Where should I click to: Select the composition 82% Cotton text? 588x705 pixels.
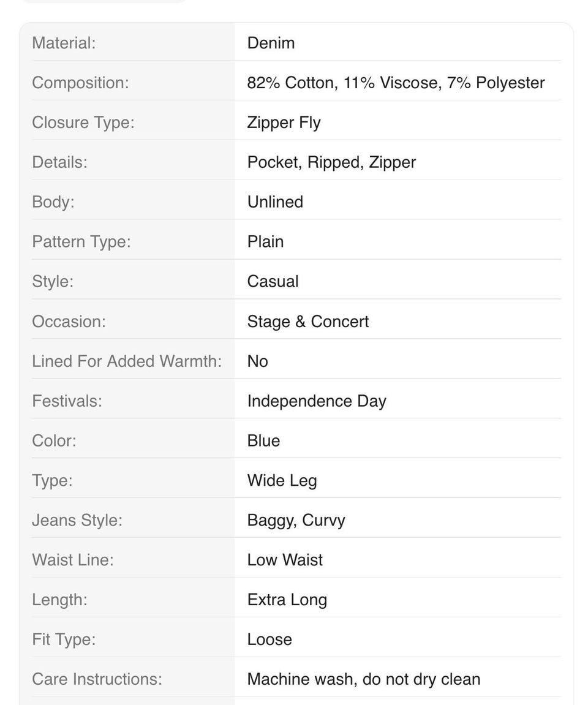pos(292,83)
